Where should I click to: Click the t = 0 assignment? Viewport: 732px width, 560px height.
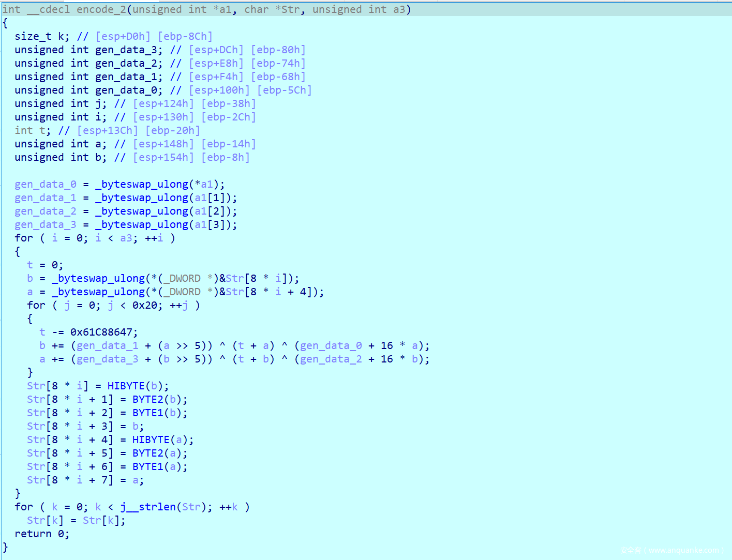[45, 265]
